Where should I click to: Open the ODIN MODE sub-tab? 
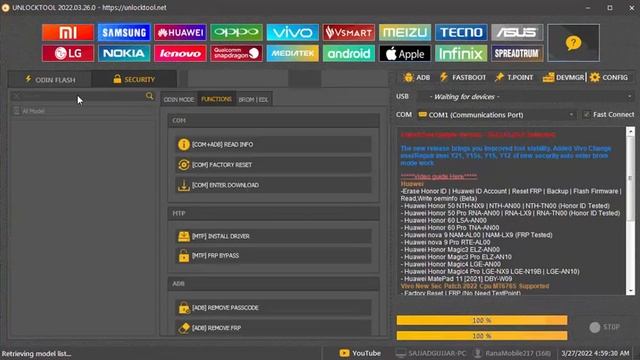click(x=179, y=99)
